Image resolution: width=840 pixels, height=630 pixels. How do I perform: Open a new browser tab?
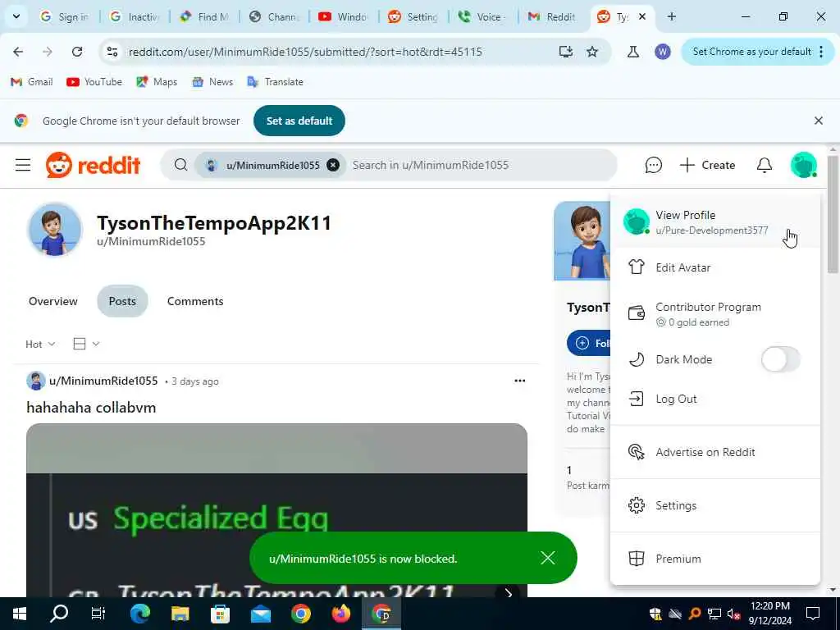point(671,16)
